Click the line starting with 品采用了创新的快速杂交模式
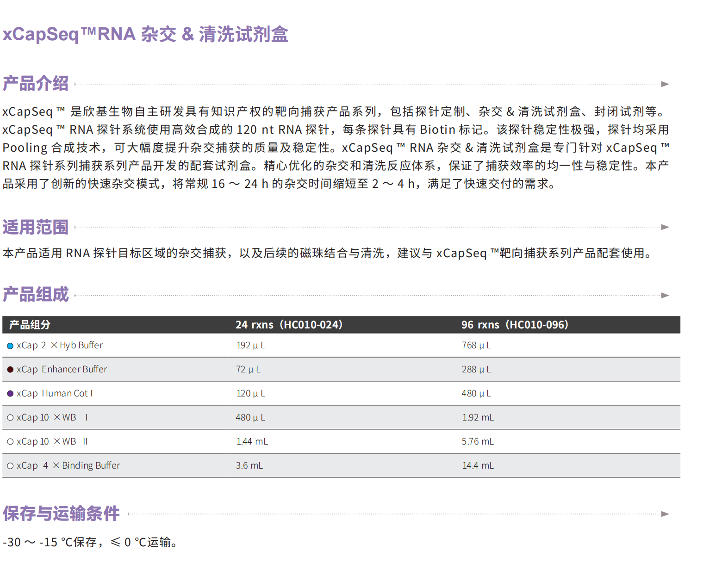 [279, 184]
